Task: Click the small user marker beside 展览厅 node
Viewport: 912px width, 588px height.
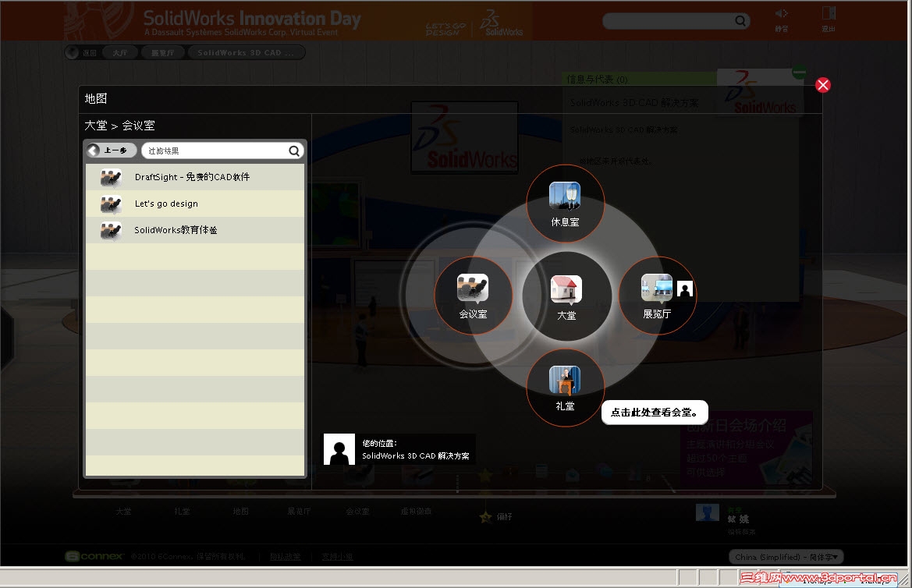Action: tap(685, 289)
